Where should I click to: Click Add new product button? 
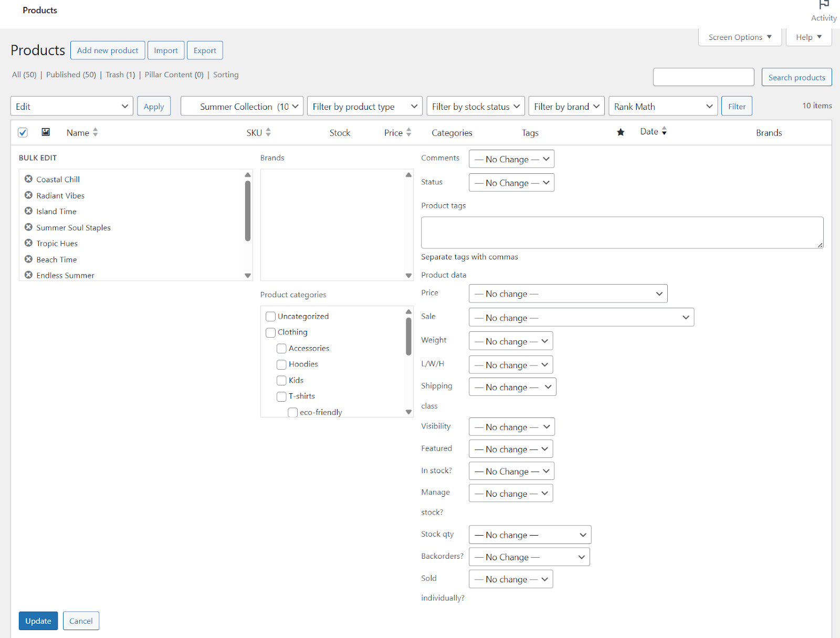[x=108, y=50]
